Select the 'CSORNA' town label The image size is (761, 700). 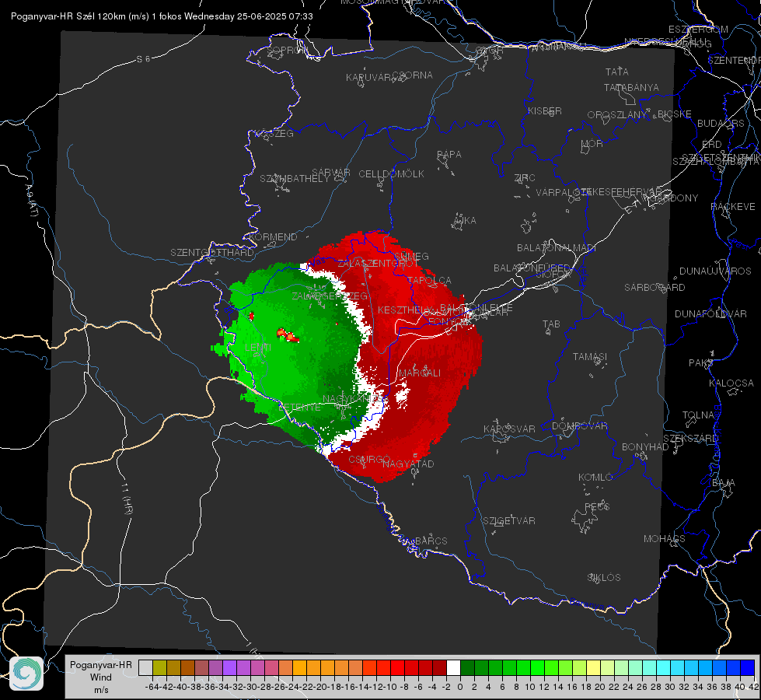tap(412, 75)
